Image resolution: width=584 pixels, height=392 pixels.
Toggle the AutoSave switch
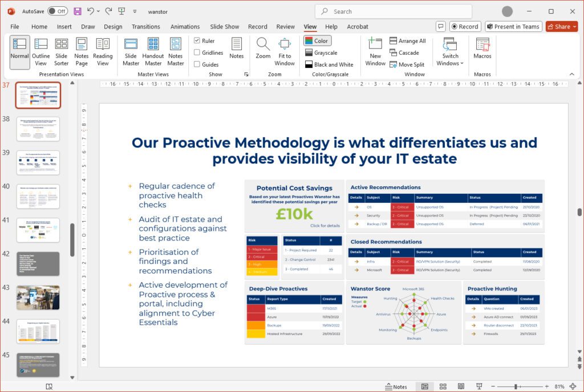pyautogui.click(x=57, y=11)
